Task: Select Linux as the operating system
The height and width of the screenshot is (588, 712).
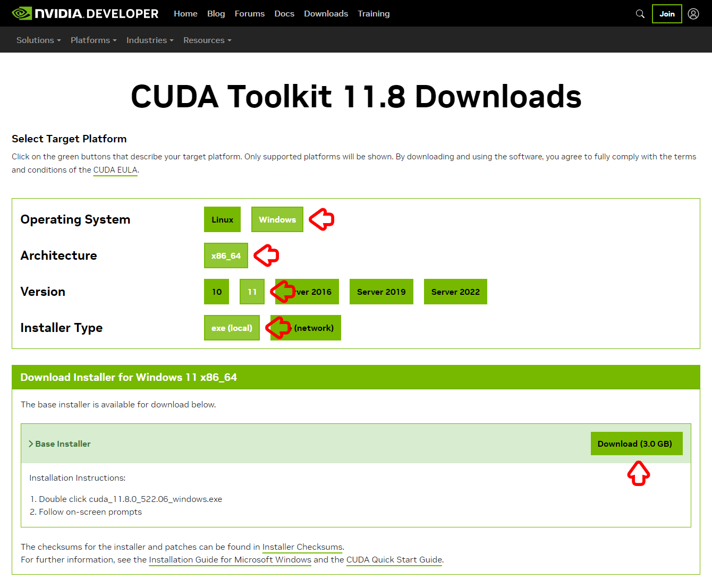Action: click(x=222, y=219)
